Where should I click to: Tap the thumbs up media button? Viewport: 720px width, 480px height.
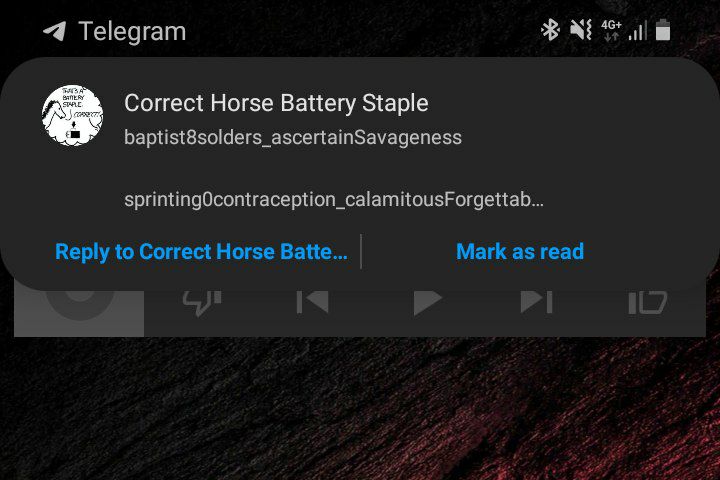pos(647,302)
